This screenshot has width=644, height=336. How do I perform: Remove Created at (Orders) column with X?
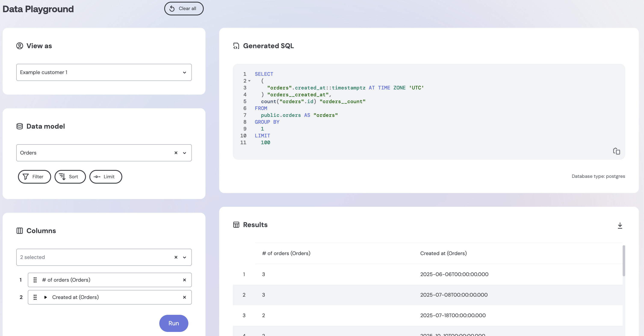tap(184, 297)
